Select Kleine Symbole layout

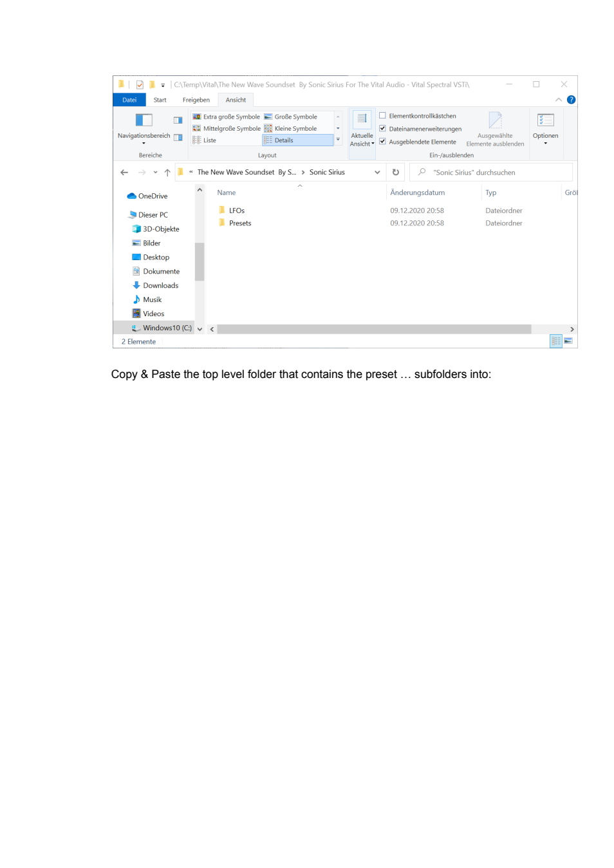(291, 128)
